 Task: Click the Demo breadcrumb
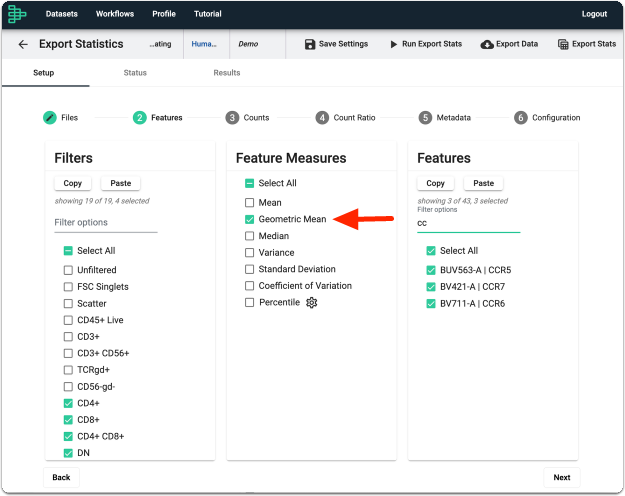pyautogui.click(x=248, y=44)
